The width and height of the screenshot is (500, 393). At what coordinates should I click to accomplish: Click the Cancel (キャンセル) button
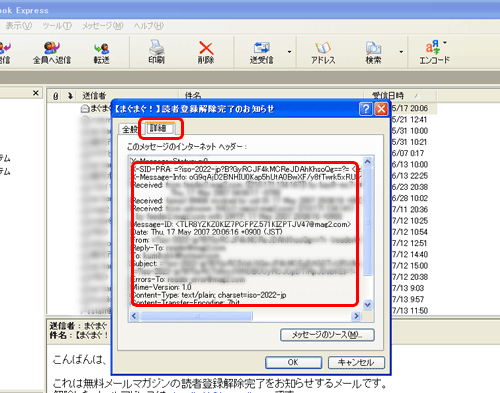point(356,362)
